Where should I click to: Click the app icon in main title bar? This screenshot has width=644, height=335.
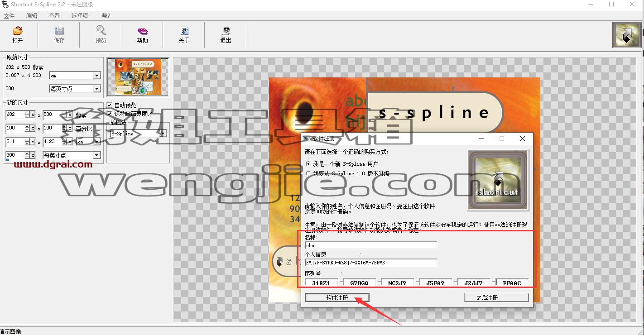(5, 5)
